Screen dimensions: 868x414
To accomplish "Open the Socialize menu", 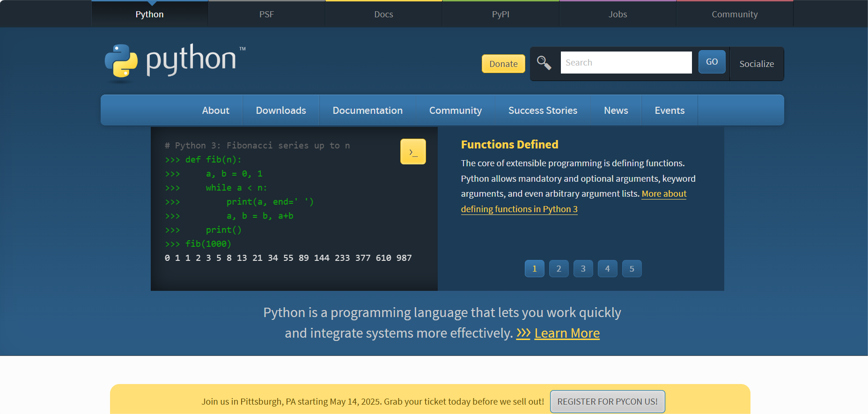I will click(757, 64).
